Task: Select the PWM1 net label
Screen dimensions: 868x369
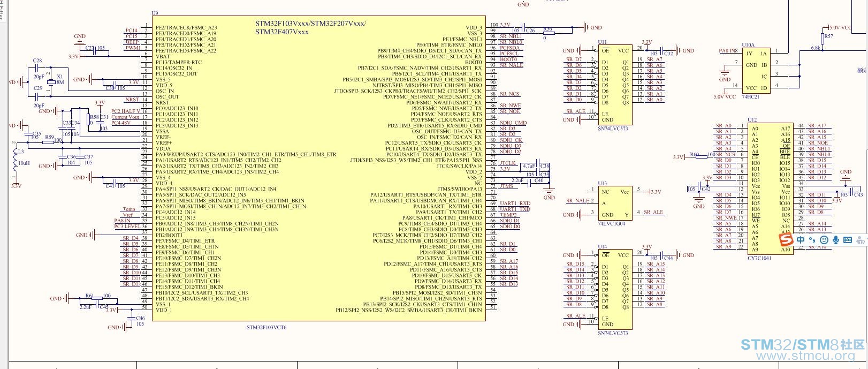Action: (x=133, y=48)
